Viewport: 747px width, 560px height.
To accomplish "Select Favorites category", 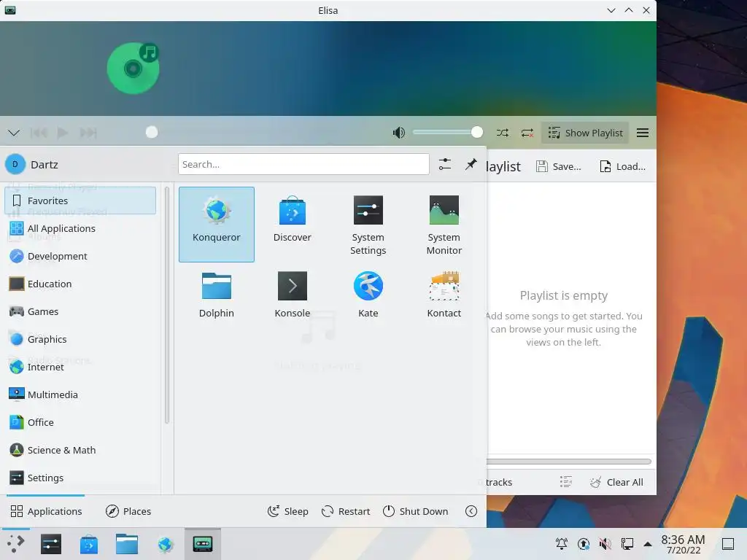I will coord(80,201).
